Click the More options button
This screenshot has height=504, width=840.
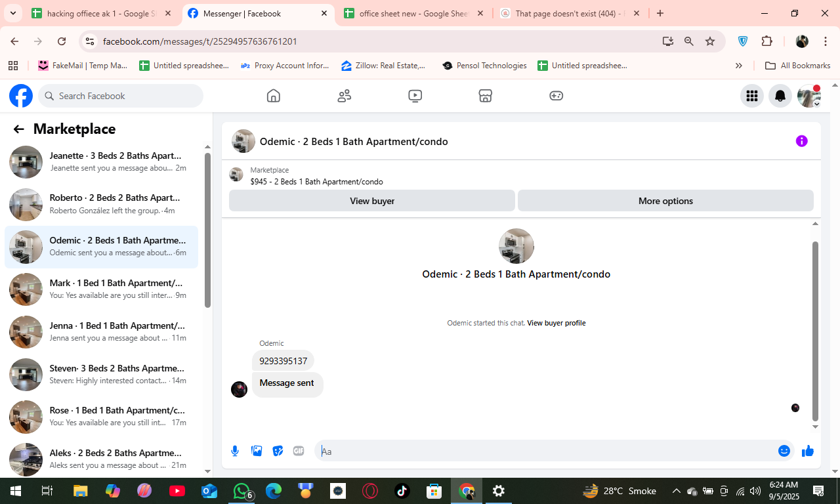[665, 201]
